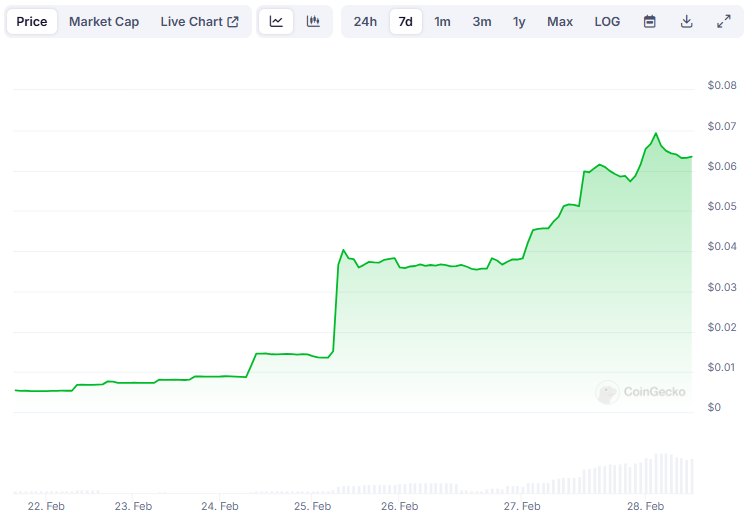Set time range to 24h
This screenshot has width=756, height=524.
365,22
